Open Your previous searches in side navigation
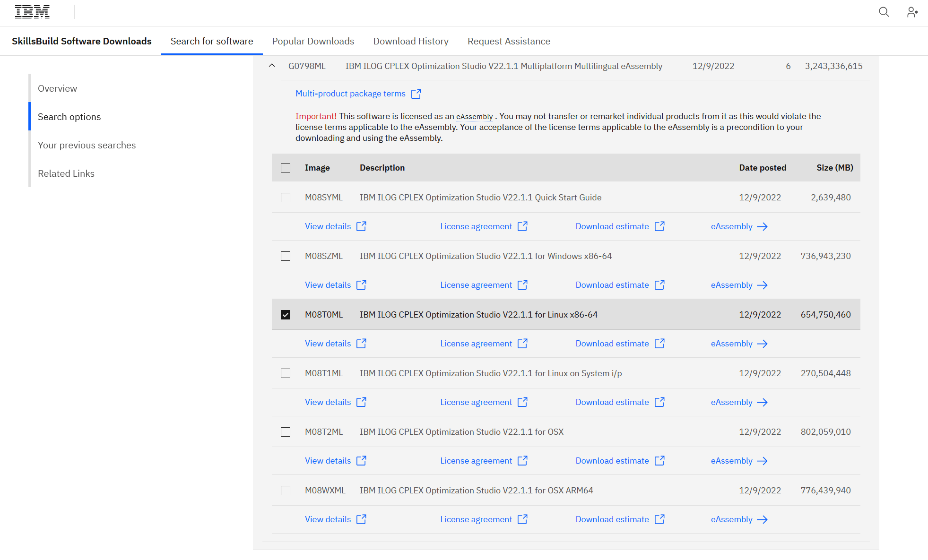 point(87,145)
